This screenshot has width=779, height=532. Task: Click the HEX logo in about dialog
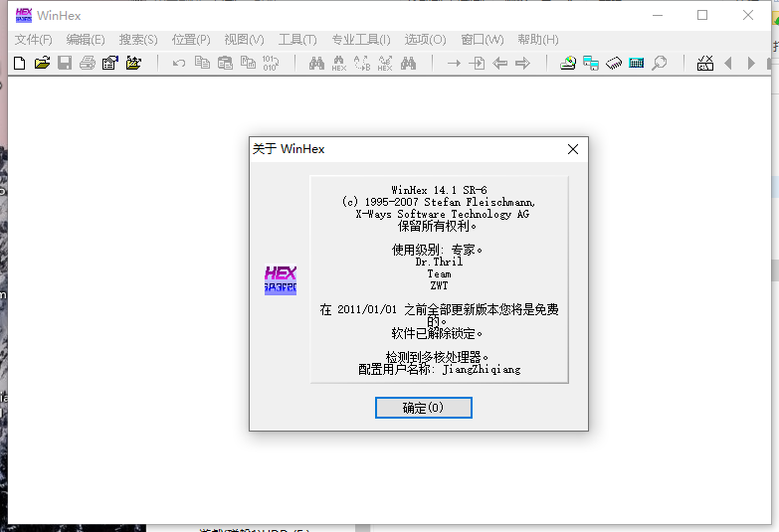tap(281, 279)
